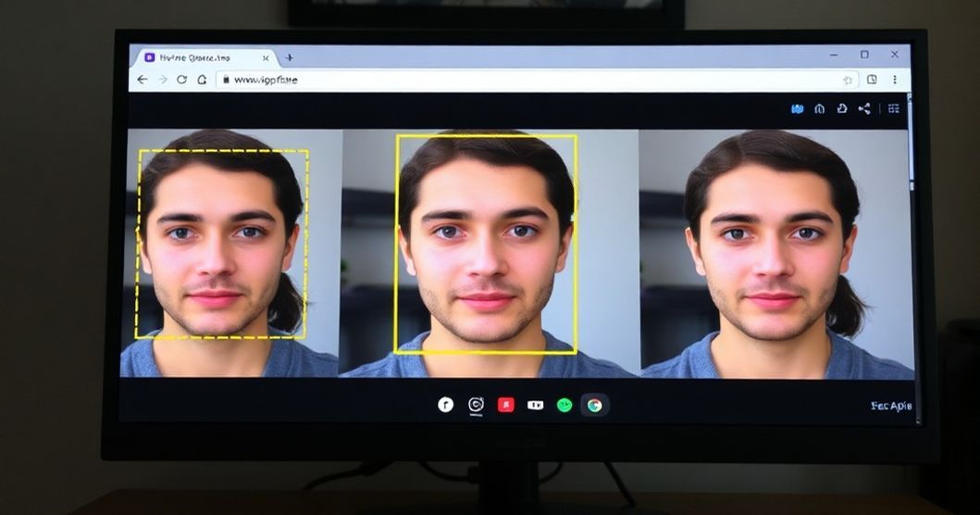Screen dimensions: 980x515
Task: Go to the browser home icon
Action: pos(202,80)
